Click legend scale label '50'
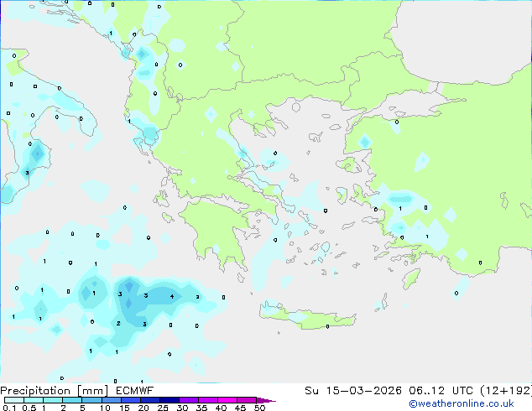The height and width of the screenshot is (411, 532). (259, 408)
